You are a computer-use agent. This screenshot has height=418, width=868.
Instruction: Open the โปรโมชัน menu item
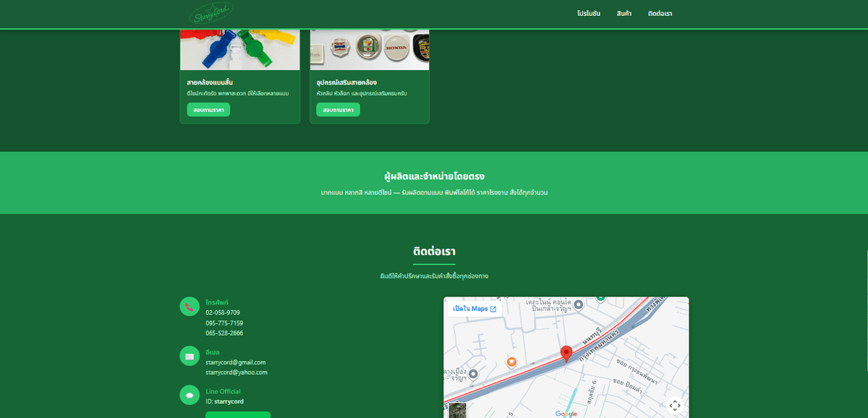coord(589,14)
